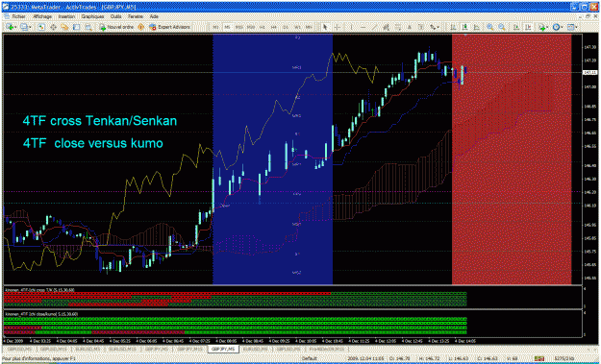Select the crosshair tool
Image resolution: width=601 pixels, height=364 pixels.
click(337, 27)
